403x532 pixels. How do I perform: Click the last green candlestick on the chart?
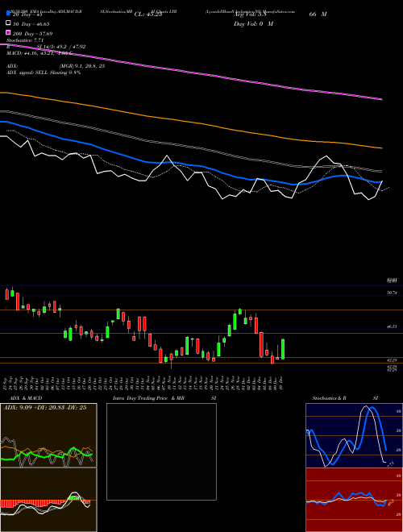(x=283, y=349)
